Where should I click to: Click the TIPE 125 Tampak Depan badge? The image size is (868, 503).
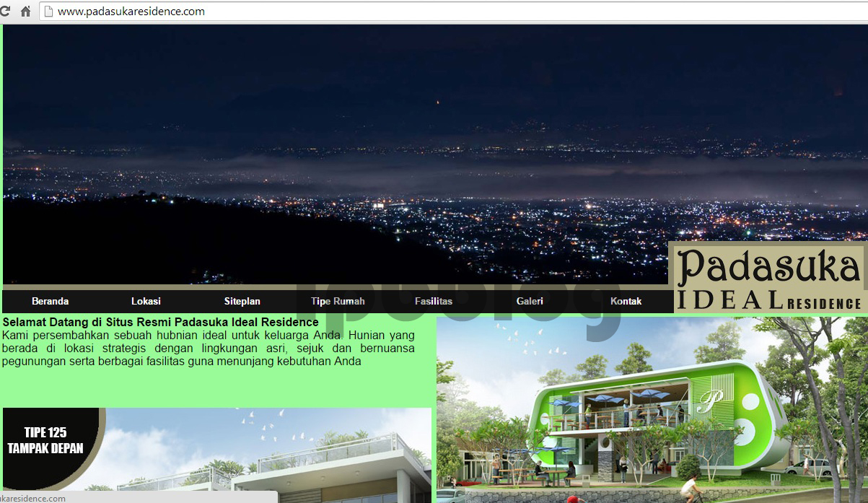(45, 440)
